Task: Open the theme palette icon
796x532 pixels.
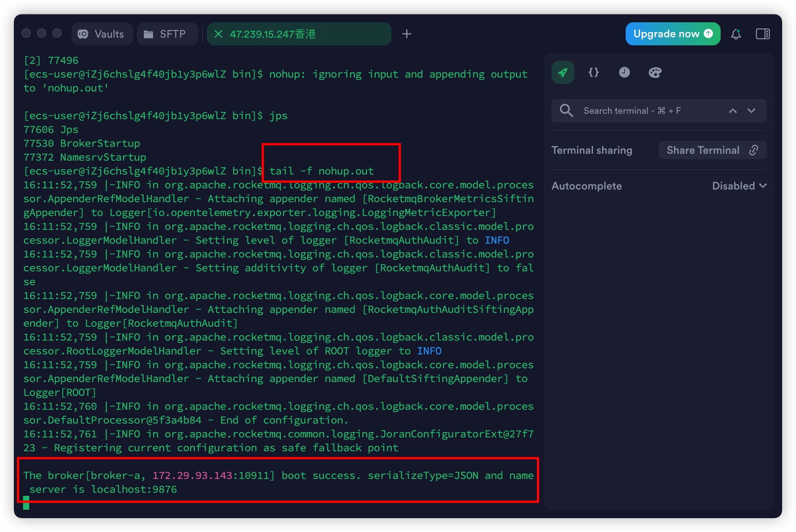Action: coord(655,72)
